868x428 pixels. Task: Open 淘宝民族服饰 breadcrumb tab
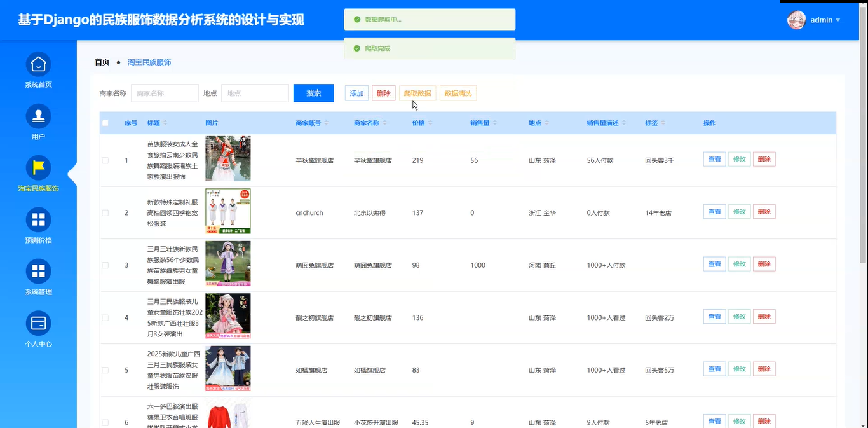pyautogui.click(x=149, y=62)
